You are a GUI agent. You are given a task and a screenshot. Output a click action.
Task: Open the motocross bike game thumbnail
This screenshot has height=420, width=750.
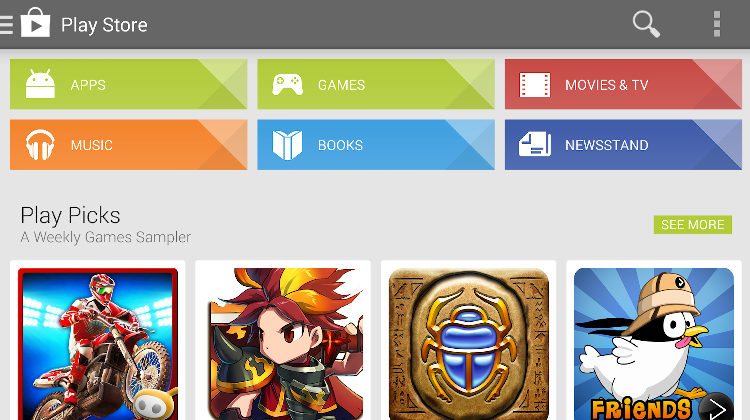98,344
